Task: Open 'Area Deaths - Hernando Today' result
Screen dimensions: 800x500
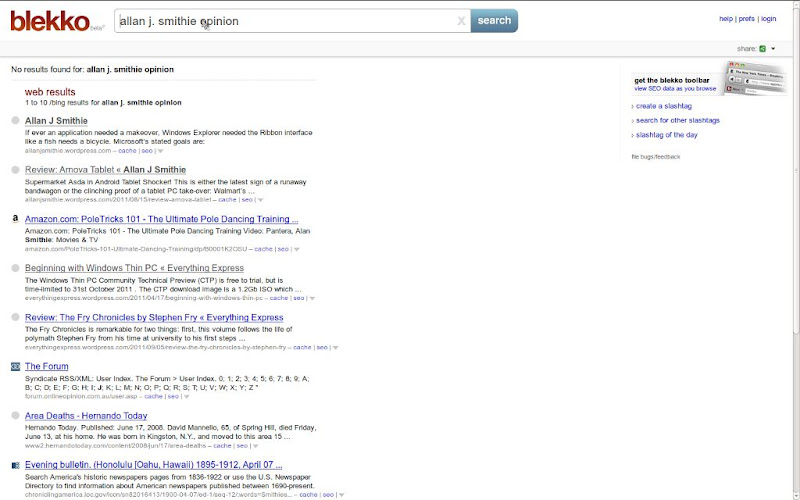Action: pos(86,416)
